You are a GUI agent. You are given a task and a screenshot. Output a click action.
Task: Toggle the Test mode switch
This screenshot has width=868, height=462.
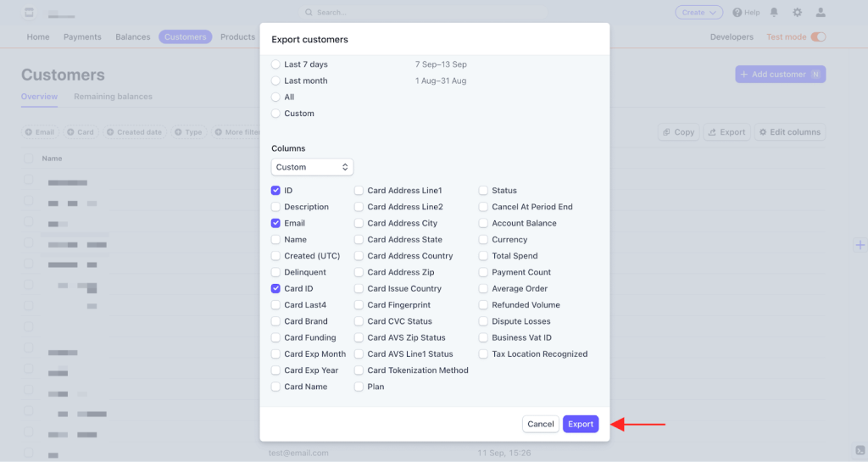(818, 37)
